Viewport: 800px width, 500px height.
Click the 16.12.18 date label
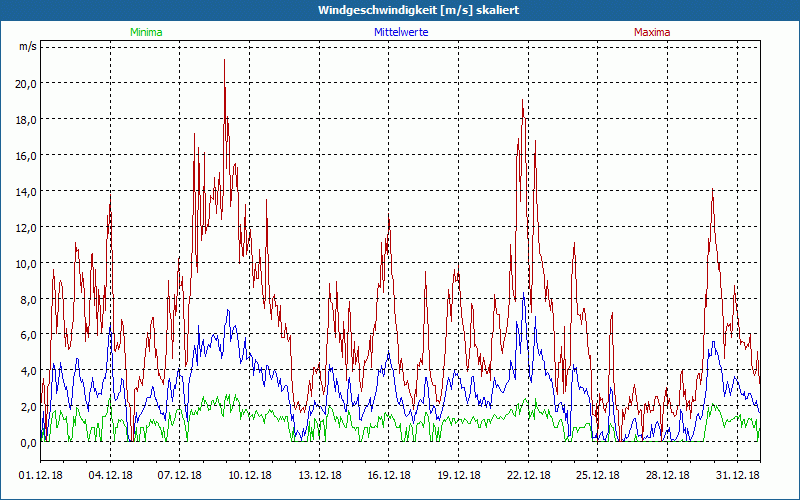(x=389, y=475)
